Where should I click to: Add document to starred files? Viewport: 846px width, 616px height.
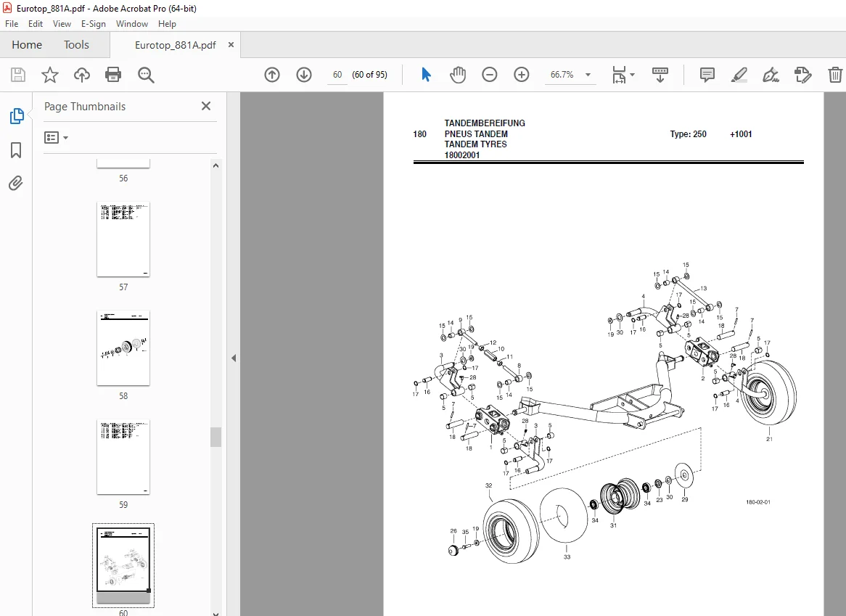(49, 75)
